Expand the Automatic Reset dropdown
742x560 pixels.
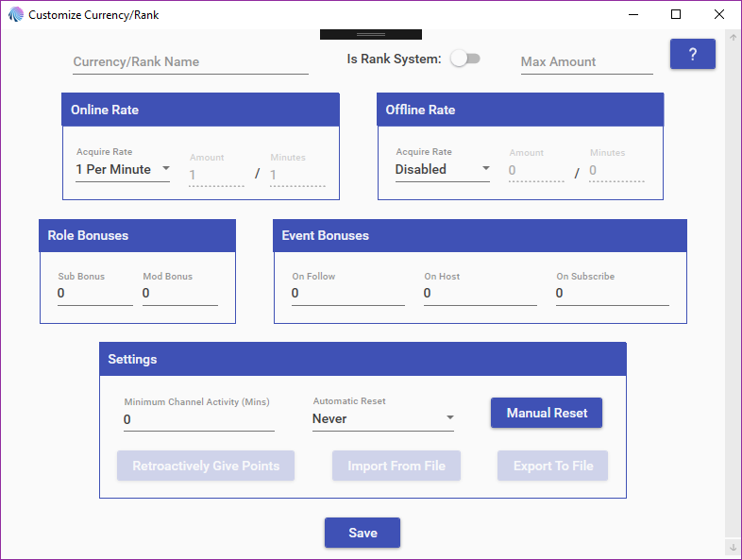382,419
